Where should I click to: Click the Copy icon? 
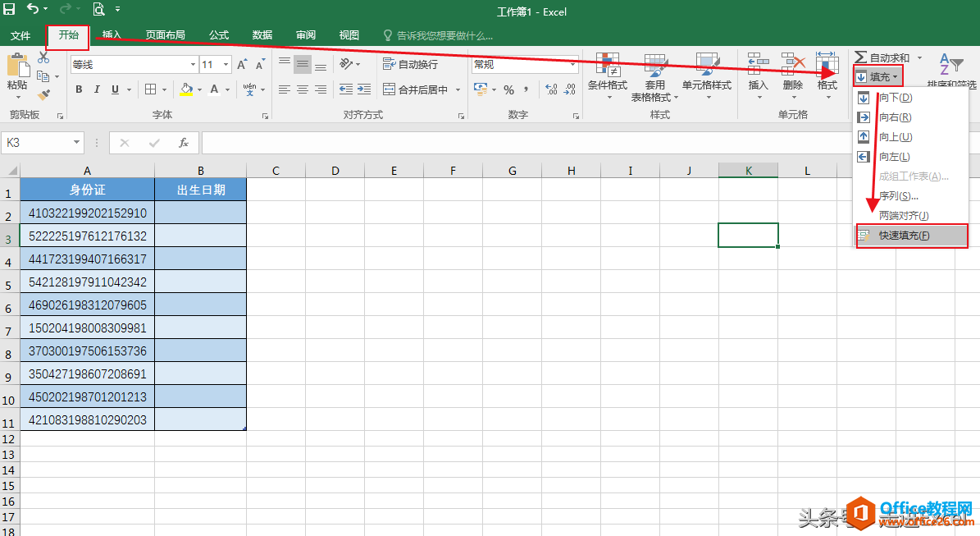[43, 76]
